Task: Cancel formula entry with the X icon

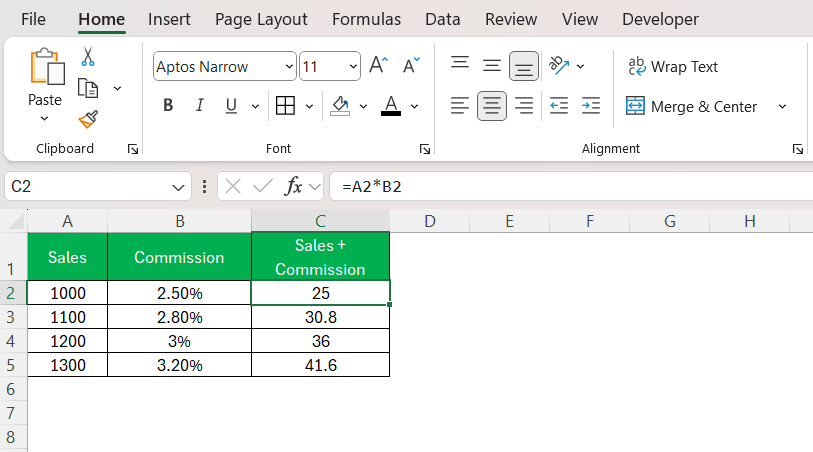Action: click(x=233, y=186)
